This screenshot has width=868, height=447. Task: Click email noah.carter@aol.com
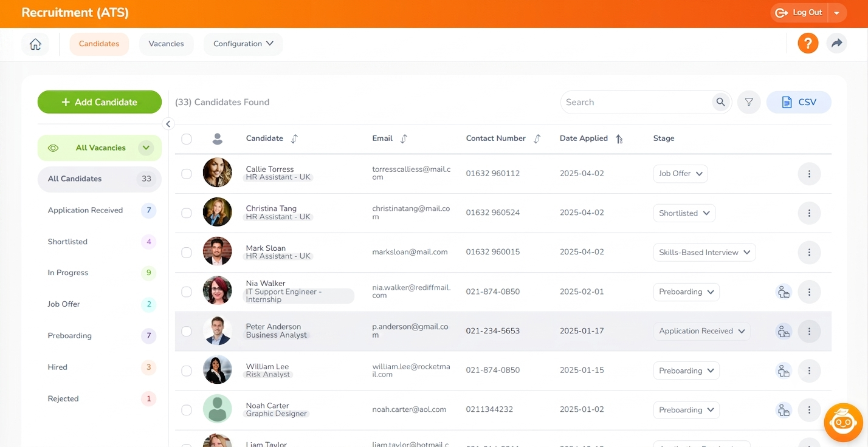[410, 410]
